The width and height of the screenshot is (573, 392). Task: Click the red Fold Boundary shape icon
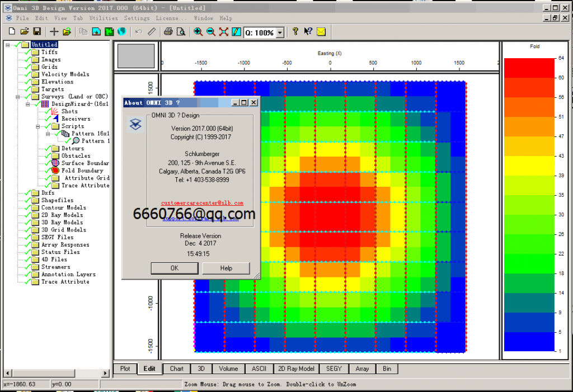[55, 170]
